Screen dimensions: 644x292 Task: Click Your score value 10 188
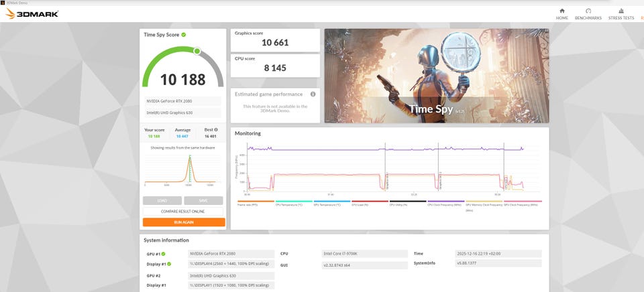[x=154, y=136]
